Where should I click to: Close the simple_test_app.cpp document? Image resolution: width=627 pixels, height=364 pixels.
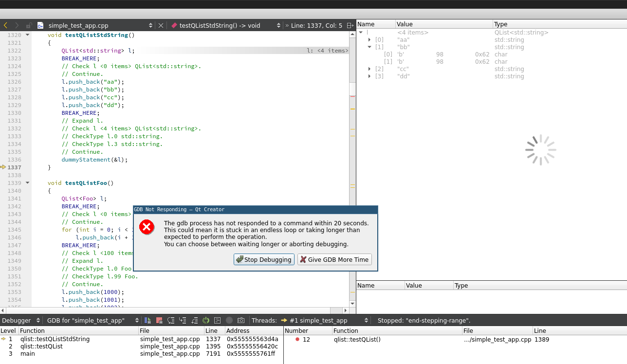click(161, 25)
